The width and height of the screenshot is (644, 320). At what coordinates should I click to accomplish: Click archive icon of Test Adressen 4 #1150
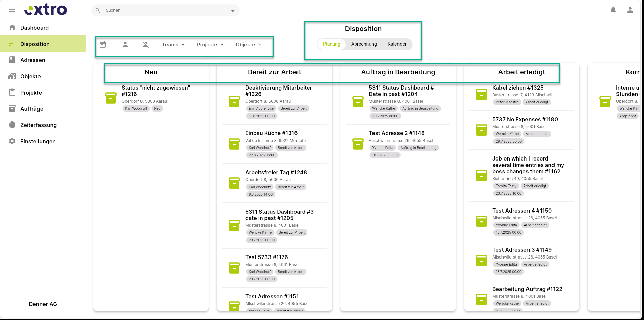[482, 221]
